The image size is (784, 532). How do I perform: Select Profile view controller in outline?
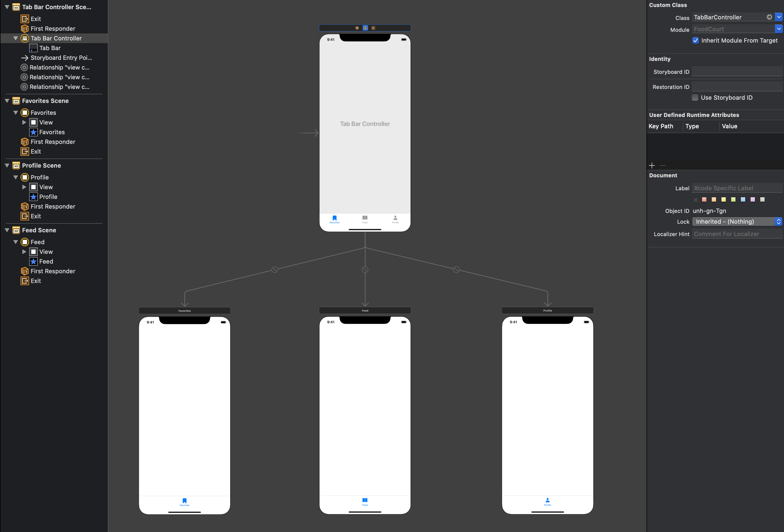(x=35, y=177)
